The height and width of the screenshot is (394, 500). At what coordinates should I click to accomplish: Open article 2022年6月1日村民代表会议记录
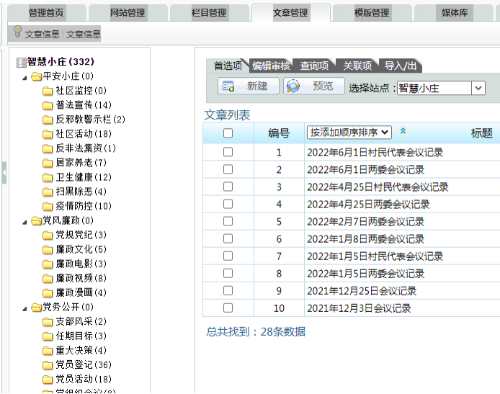coord(375,152)
